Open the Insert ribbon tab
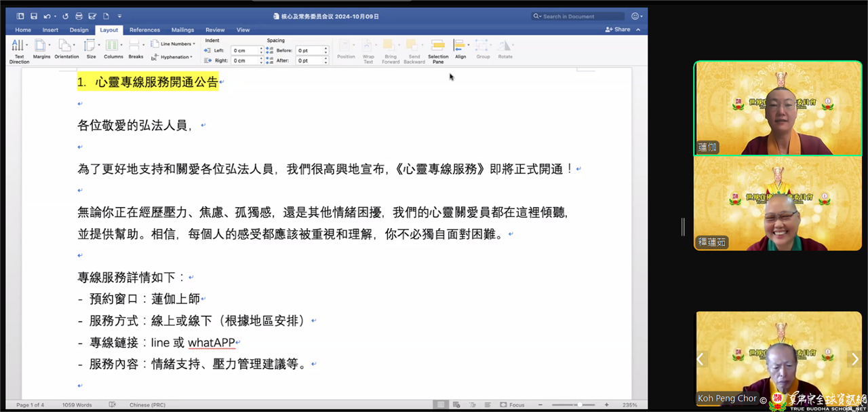 tap(50, 30)
